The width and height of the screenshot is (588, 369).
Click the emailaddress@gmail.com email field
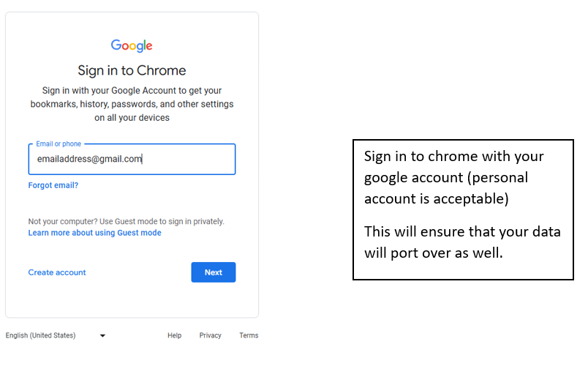tap(132, 159)
